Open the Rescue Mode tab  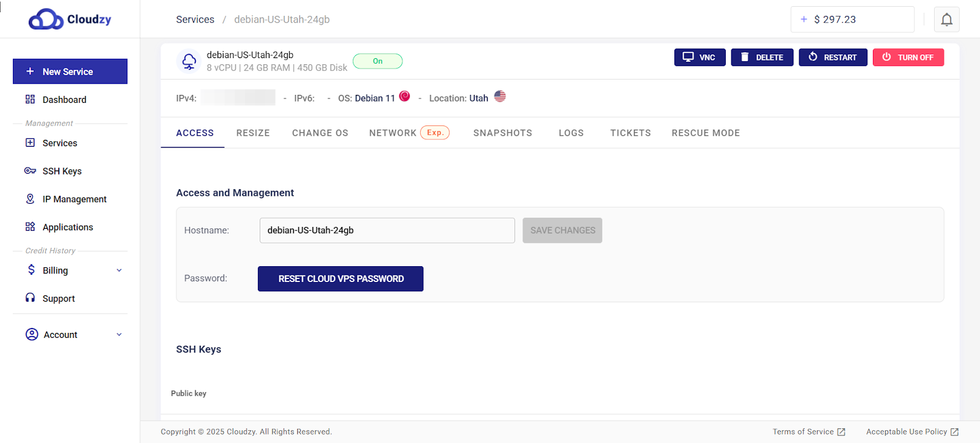[705, 133]
